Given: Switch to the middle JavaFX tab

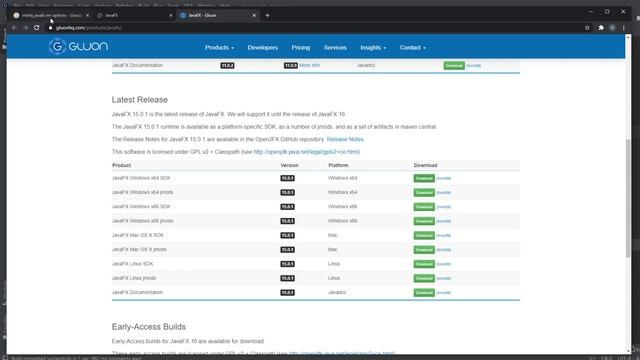Looking at the screenshot, I should point(134,16).
